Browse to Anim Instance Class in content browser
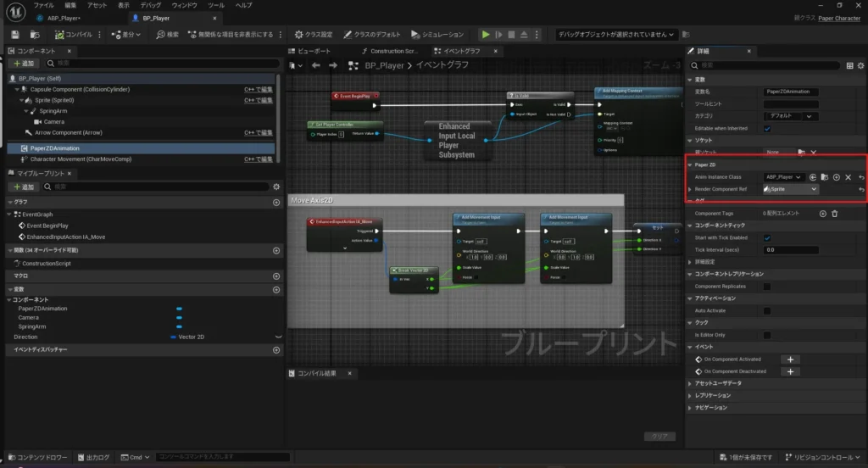868x468 pixels. click(824, 177)
